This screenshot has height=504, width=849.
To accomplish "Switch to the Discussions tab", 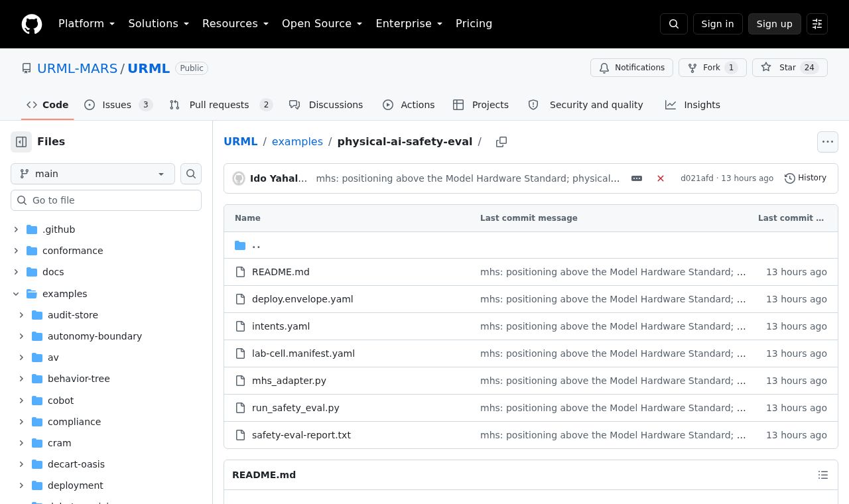I will pos(326,105).
